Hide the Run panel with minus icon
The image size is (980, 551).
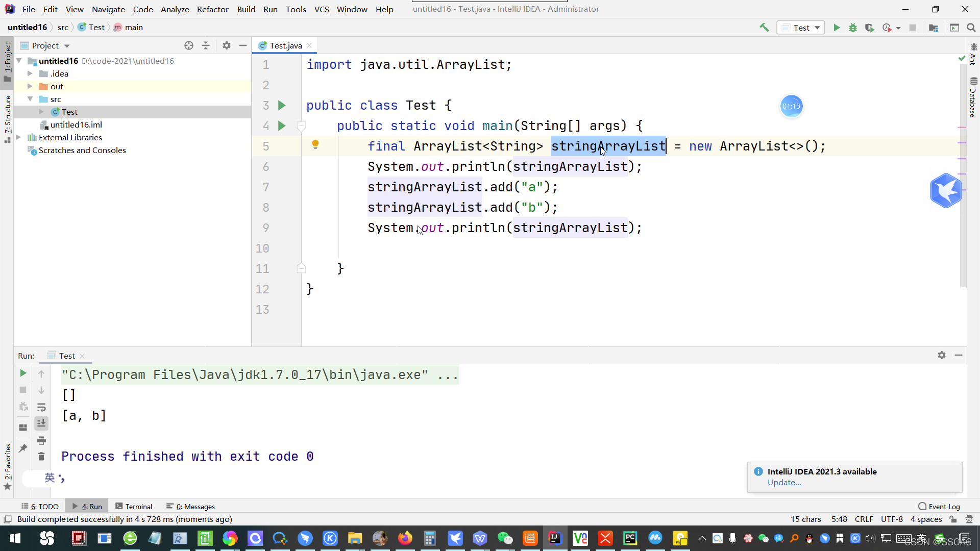959,355
